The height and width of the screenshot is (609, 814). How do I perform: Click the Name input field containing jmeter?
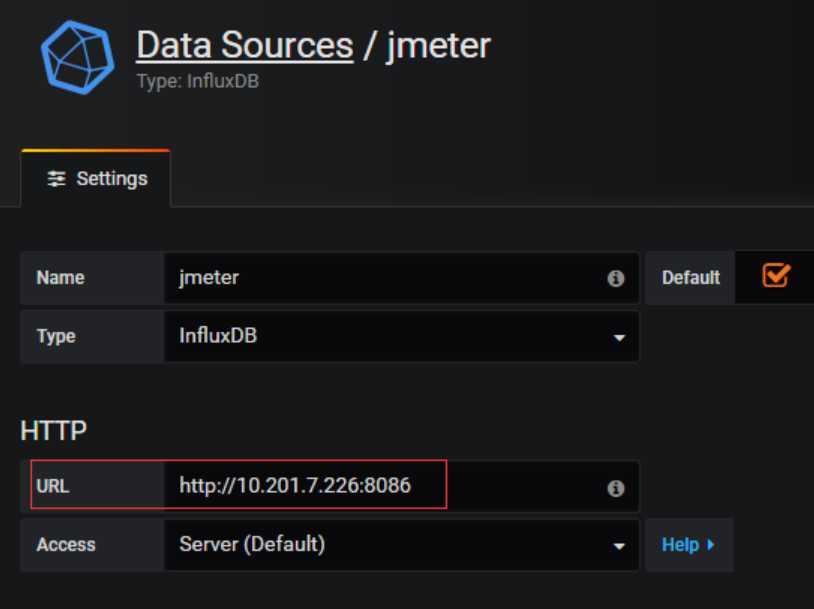tap(401, 278)
